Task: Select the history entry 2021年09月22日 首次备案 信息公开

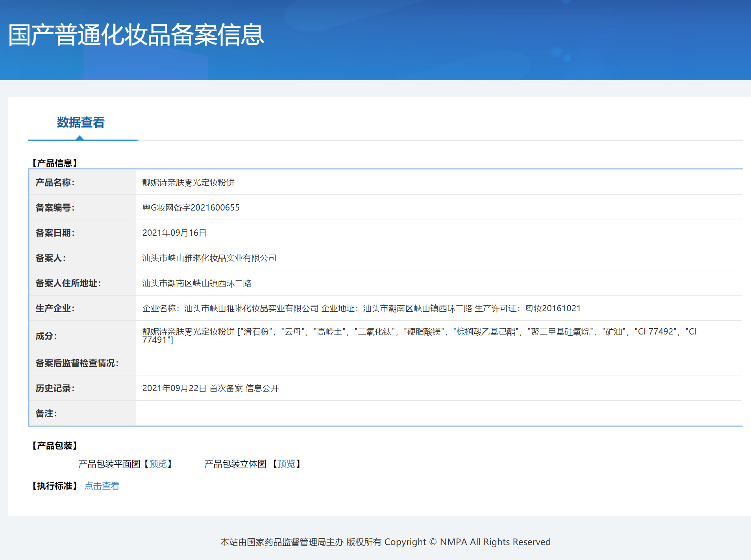Action: (211, 388)
